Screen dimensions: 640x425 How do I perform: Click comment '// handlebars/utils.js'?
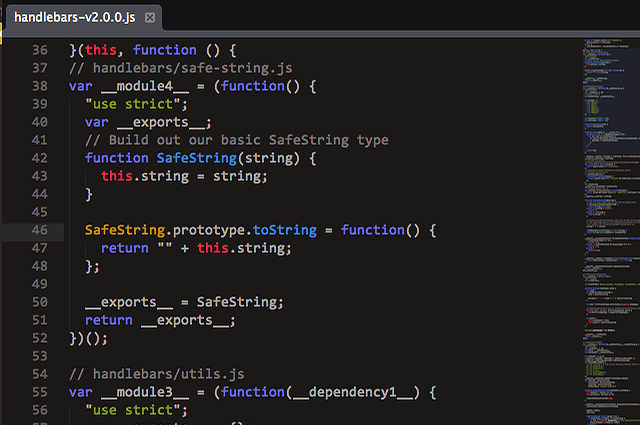pyautogui.click(x=157, y=374)
